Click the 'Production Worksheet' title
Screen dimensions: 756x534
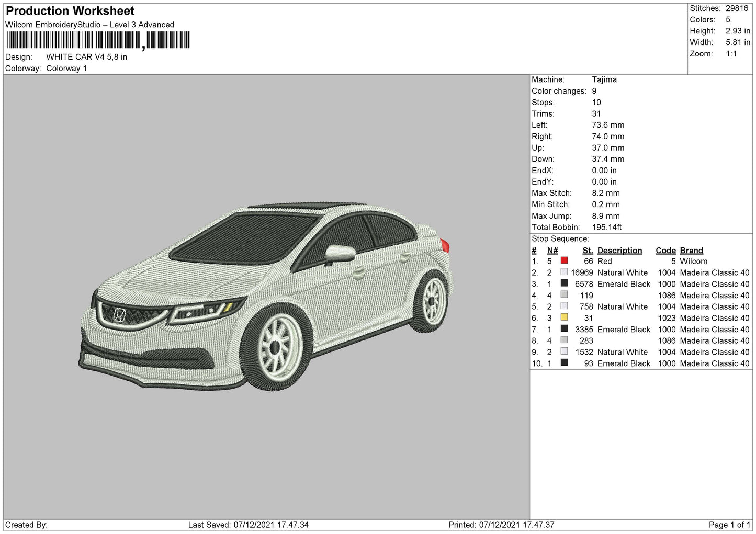click(70, 11)
